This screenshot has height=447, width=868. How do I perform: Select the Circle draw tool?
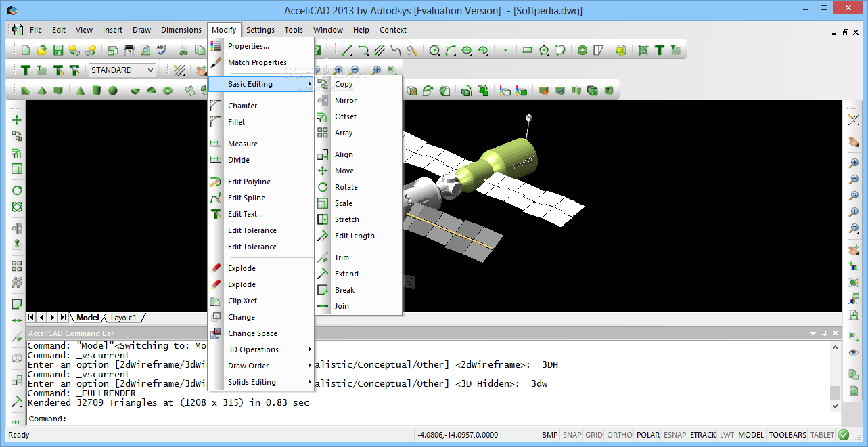tap(434, 50)
